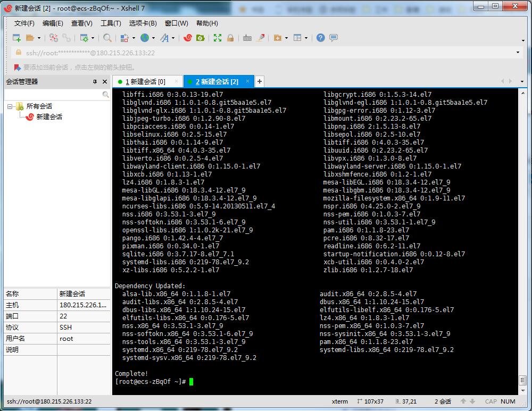Image resolution: width=532 pixels, height=411 pixels.
Task: Click the Find magnifier toolbar icon
Action: (x=107, y=38)
